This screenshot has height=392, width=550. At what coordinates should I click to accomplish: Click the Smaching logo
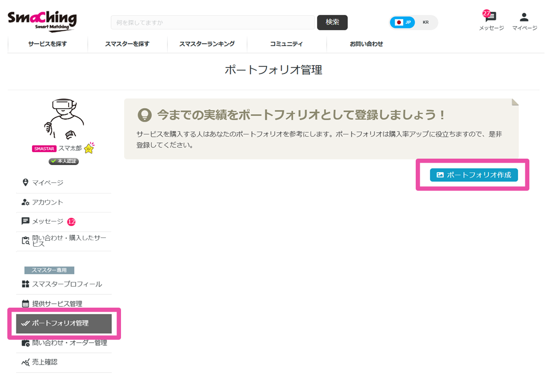[42, 21]
